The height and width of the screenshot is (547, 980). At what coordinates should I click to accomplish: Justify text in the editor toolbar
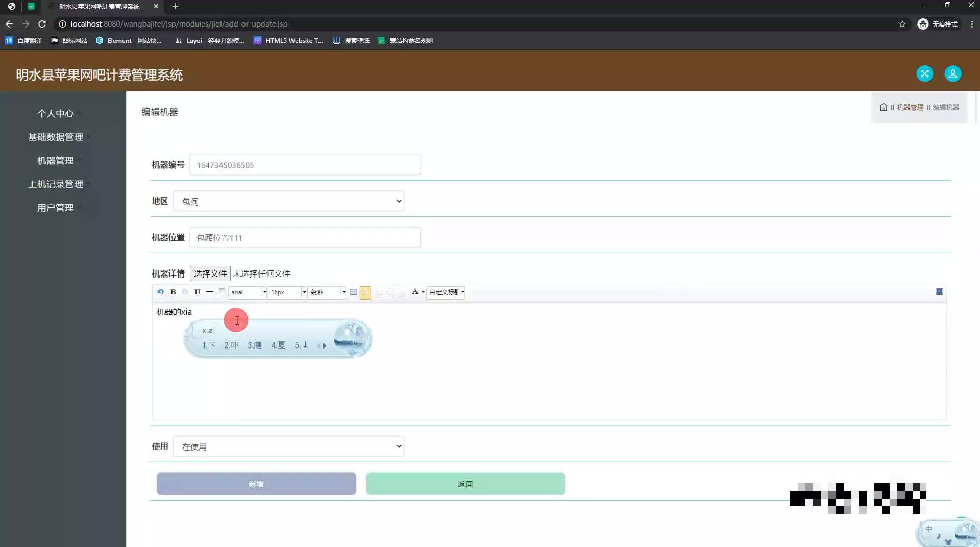pyautogui.click(x=403, y=292)
